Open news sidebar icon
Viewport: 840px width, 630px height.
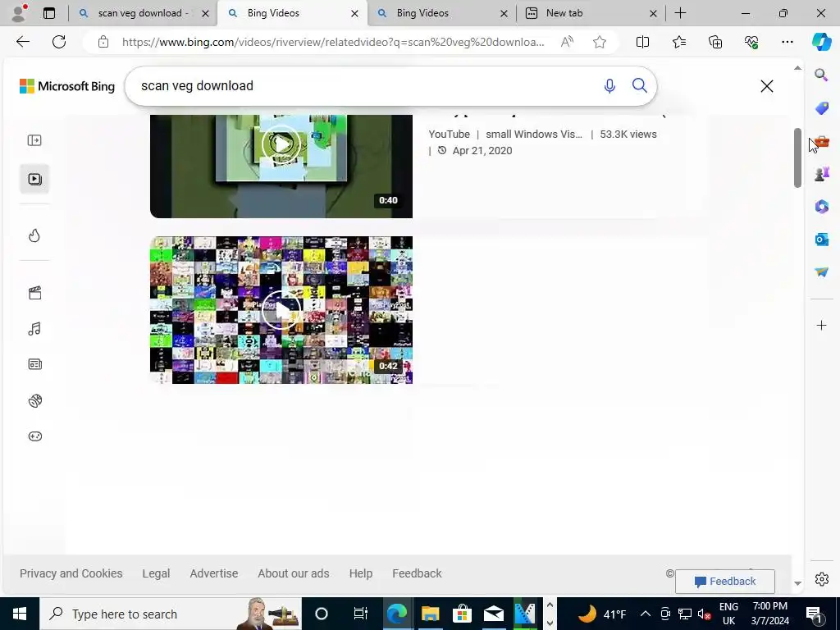[34, 364]
